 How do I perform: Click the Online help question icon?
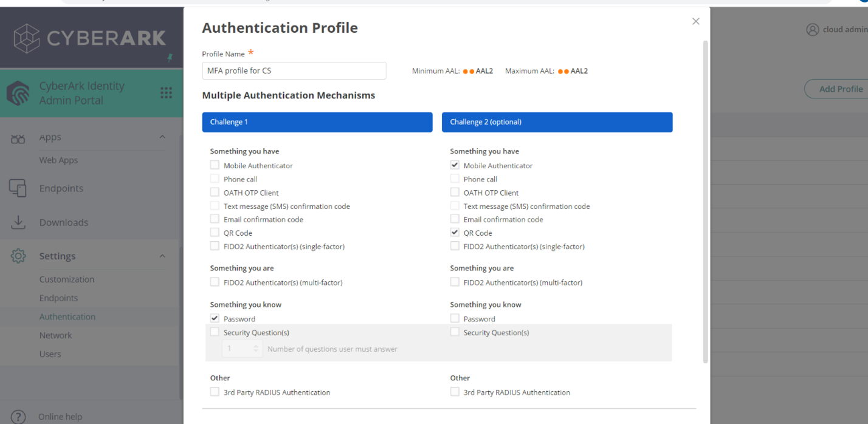click(x=18, y=417)
